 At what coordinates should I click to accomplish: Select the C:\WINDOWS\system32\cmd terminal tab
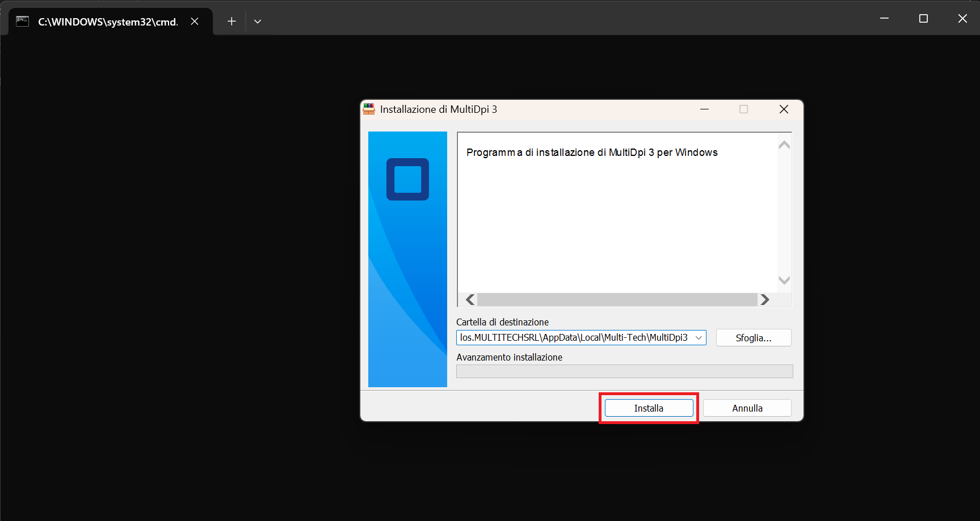(111, 22)
